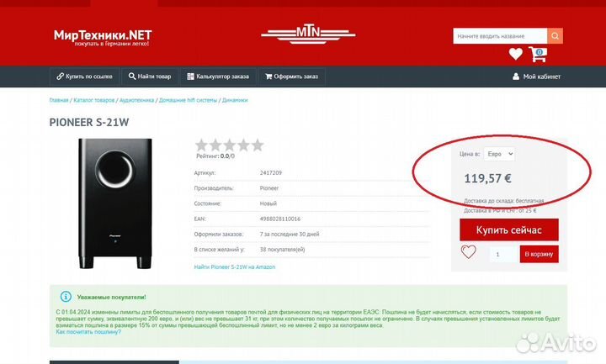Click the В корзину button
The width and height of the screenshot is (606, 364).
click(539, 253)
